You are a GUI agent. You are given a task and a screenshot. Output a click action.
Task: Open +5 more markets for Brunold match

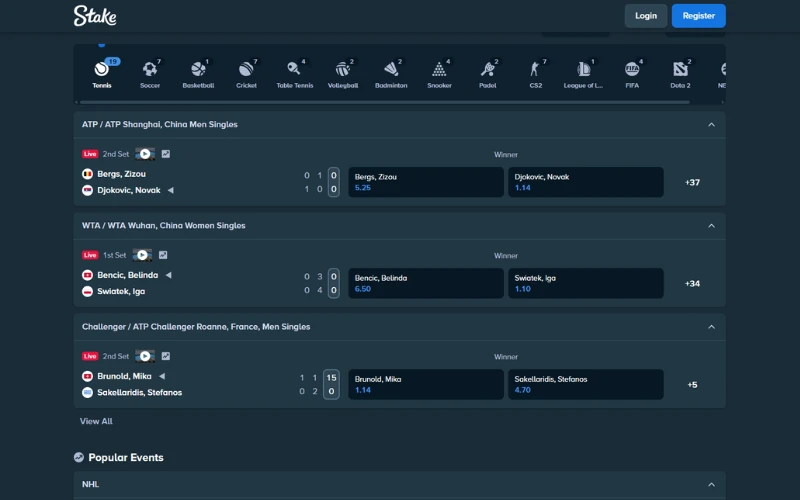pos(692,384)
